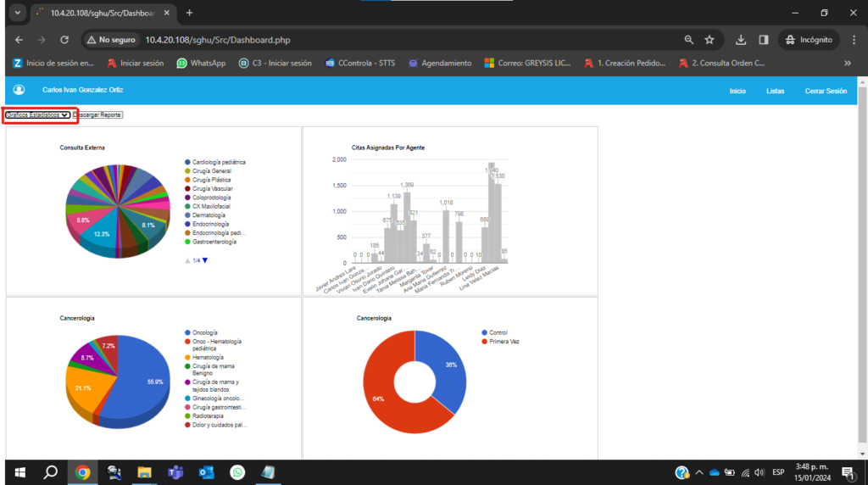The height and width of the screenshot is (485, 868).
Task: Open new browser tab with plus button
Action: (x=189, y=13)
